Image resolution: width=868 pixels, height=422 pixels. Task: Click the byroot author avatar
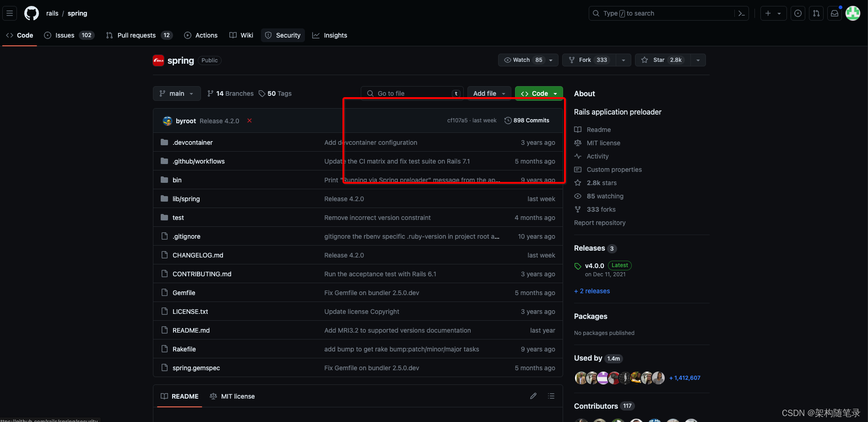[168, 121]
